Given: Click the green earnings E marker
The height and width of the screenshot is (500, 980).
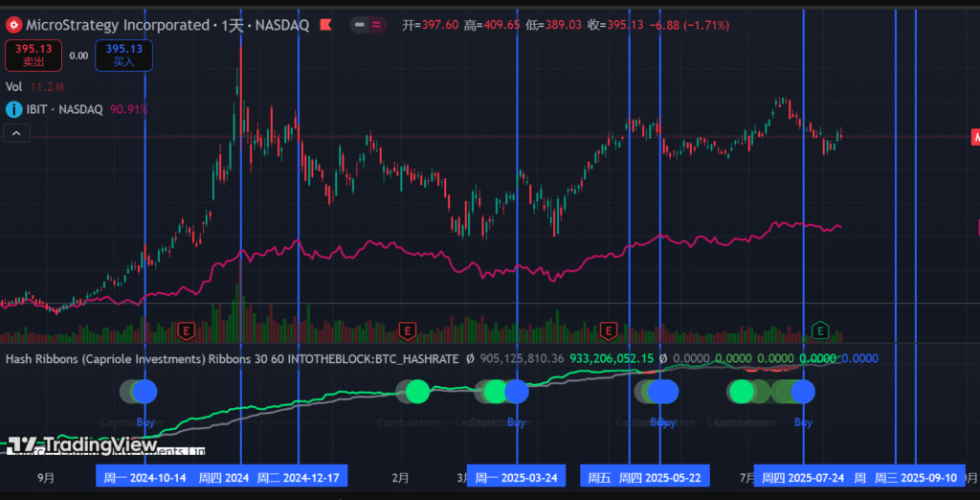Looking at the screenshot, I should point(820,331).
